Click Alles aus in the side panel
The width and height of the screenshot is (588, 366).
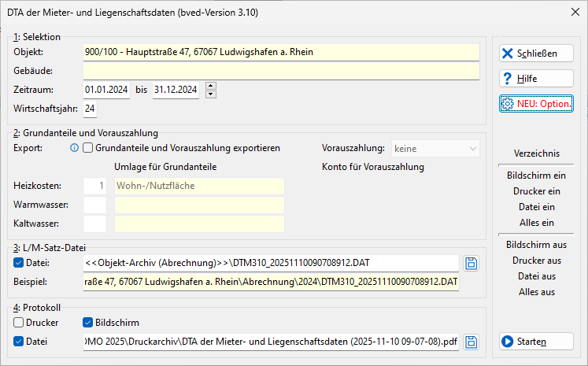pyautogui.click(x=536, y=292)
